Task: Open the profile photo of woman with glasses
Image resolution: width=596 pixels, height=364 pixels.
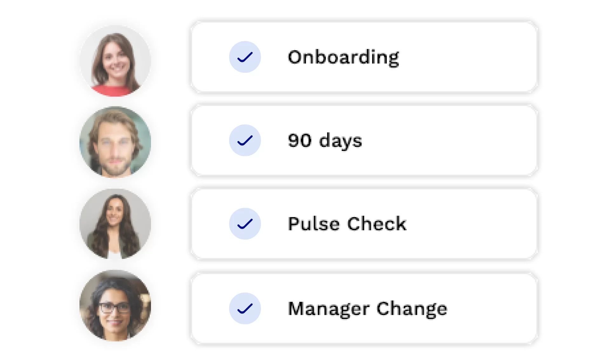Action: (115, 306)
